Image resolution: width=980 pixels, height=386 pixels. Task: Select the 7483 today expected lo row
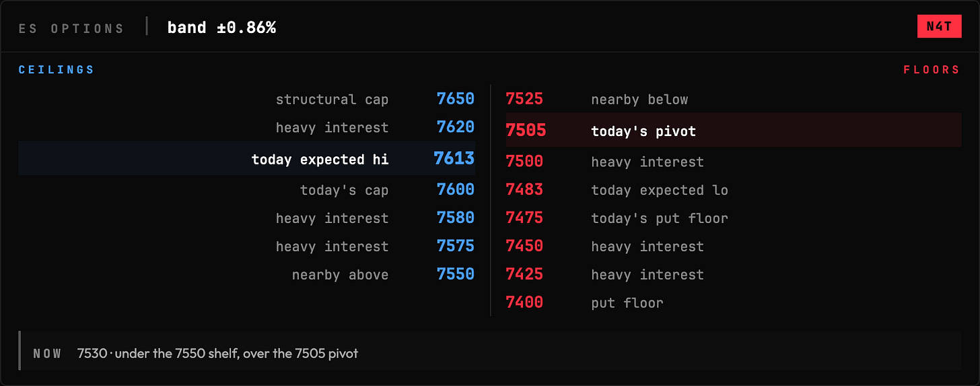coord(734,190)
